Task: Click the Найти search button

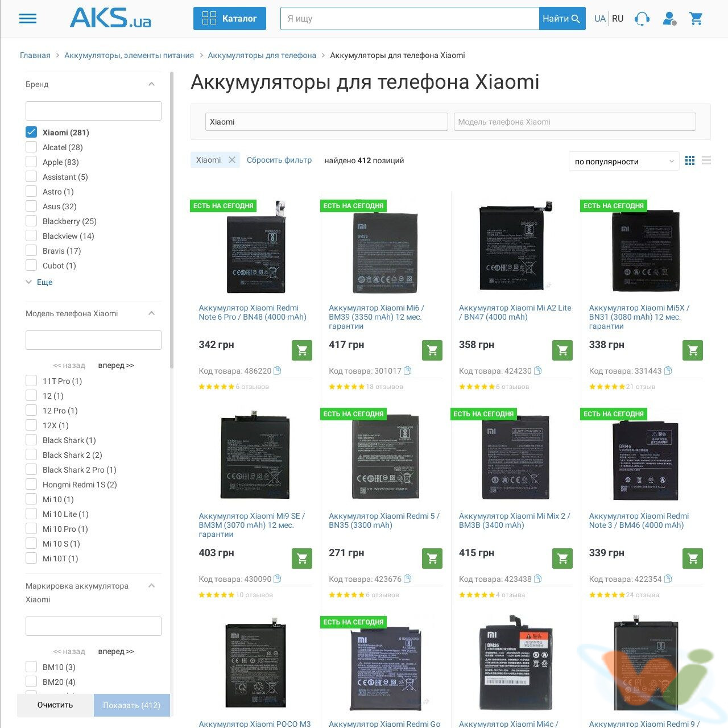Action: 562,19
